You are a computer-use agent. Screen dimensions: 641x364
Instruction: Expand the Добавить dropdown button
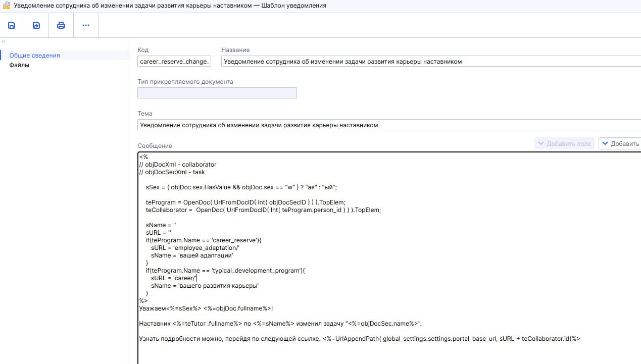click(x=620, y=144)
